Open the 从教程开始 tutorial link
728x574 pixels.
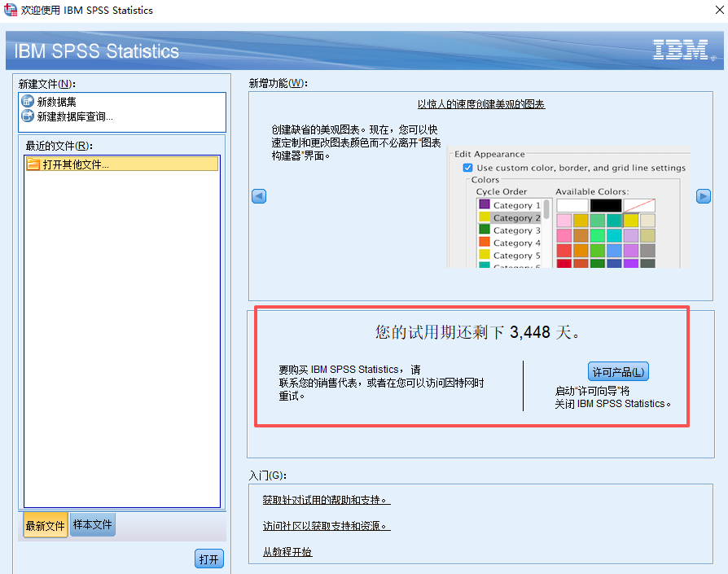click(x=287, y=552)
